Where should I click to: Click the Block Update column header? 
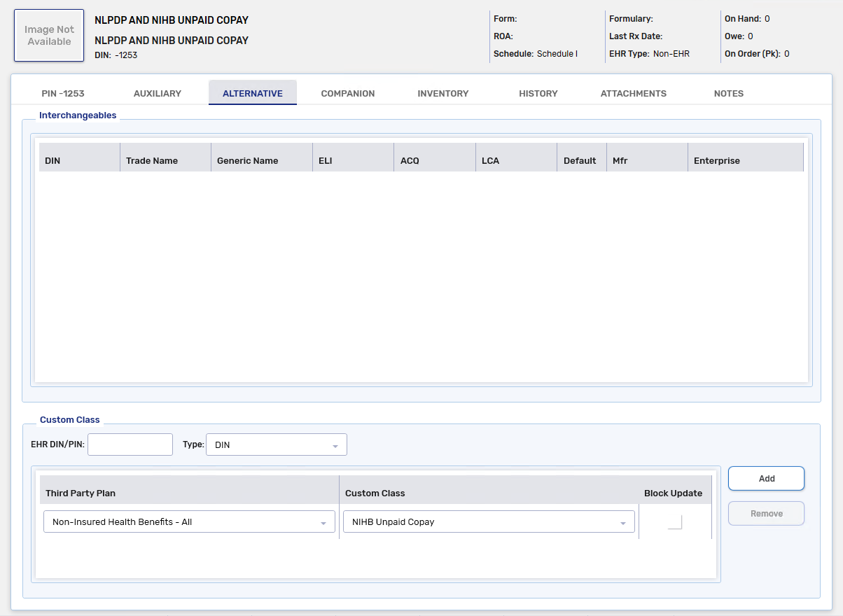[674, 490]
